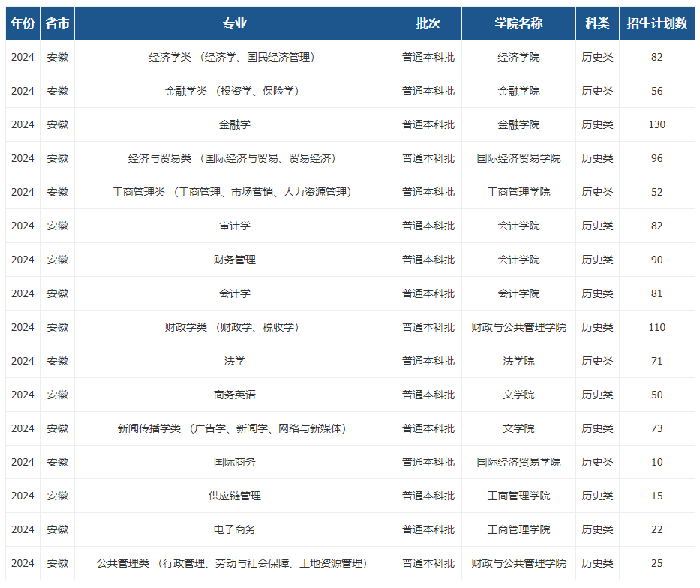Screen dimensions: 700x588
Task: Click enrollment number 50 for 商务英语
Action: click(656, 394)
